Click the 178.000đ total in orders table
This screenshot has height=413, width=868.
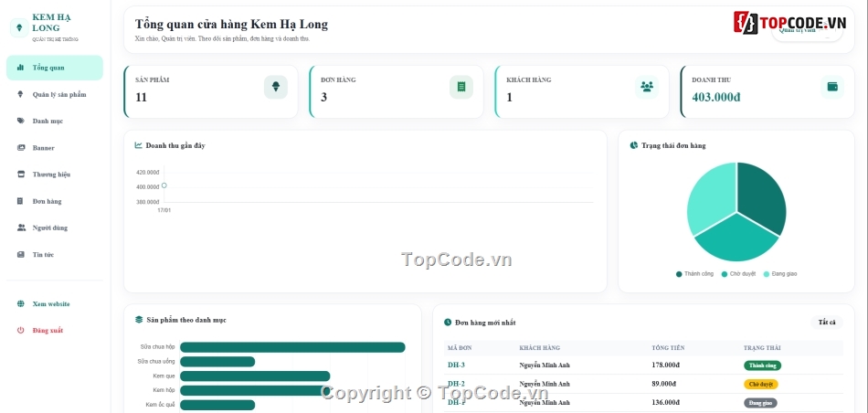click(x=666, y=365)
